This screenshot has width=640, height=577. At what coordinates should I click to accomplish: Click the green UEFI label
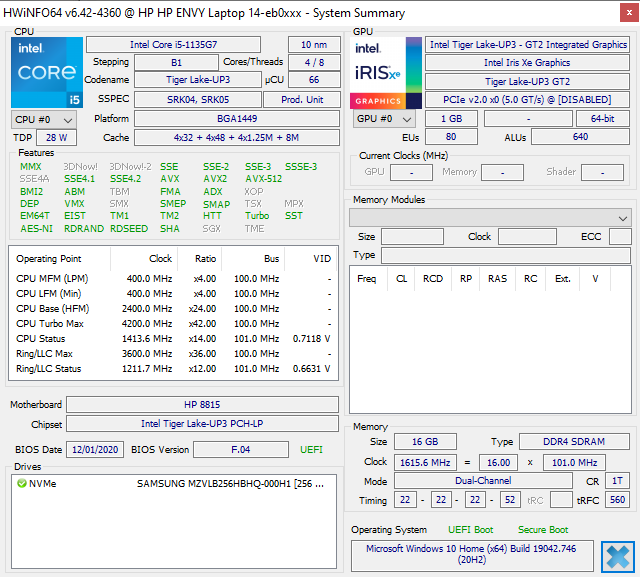click(x=311, y=450)
